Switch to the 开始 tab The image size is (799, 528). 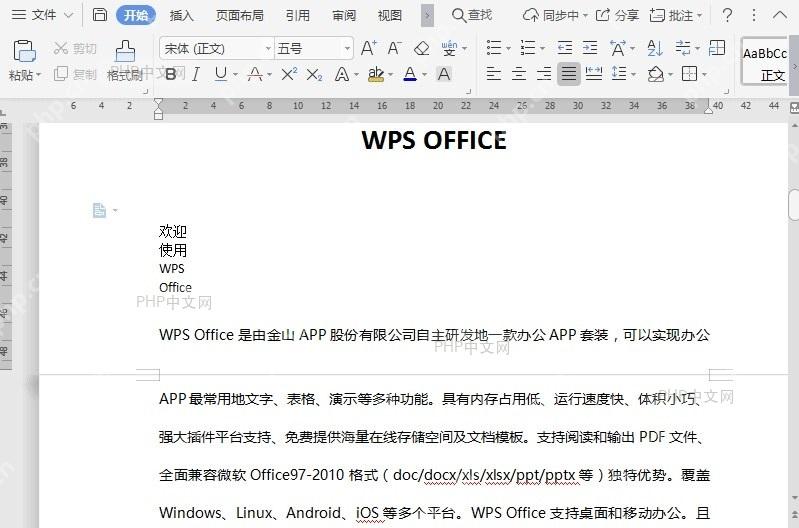point(136,15)
